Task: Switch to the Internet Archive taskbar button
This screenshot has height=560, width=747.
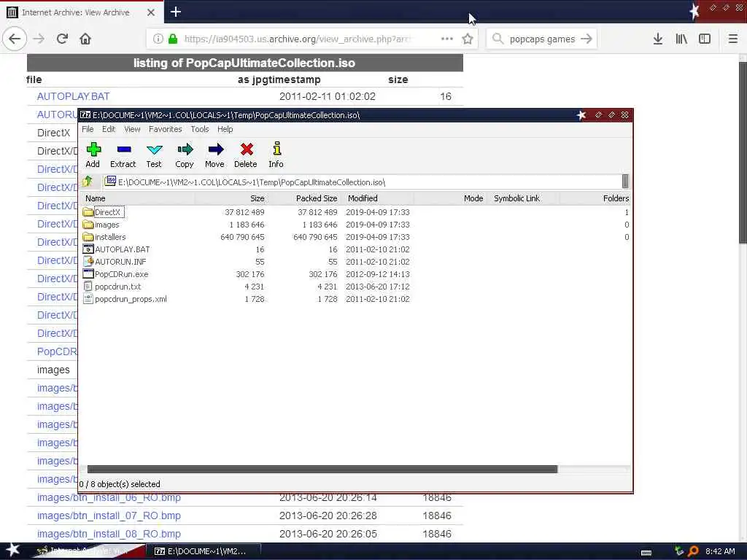Action: click(x=88, y=551)
